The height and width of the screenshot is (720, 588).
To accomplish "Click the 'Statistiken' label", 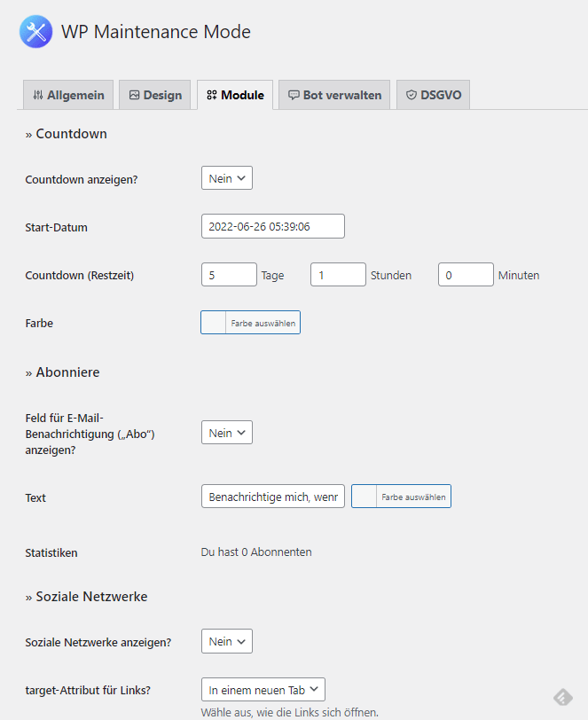I will click(51, 553).
